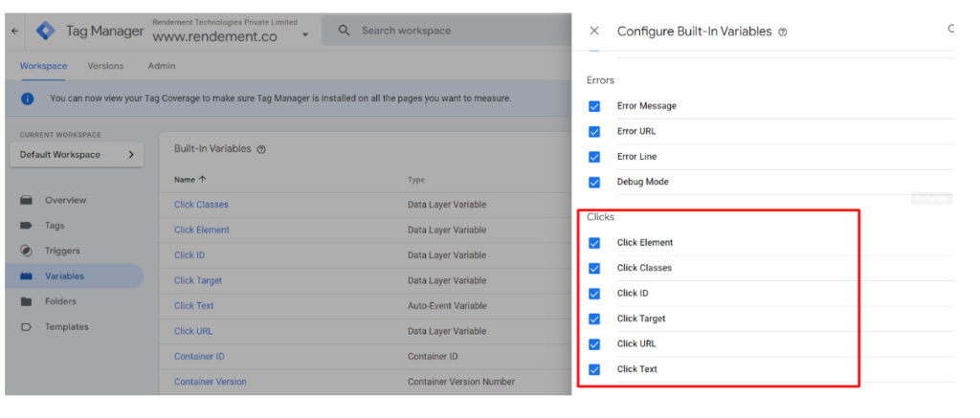Image resolution: width=980 pixels, height=418 pixels.
Task: Click the Folders icon
Action: (x=26, y=301)
